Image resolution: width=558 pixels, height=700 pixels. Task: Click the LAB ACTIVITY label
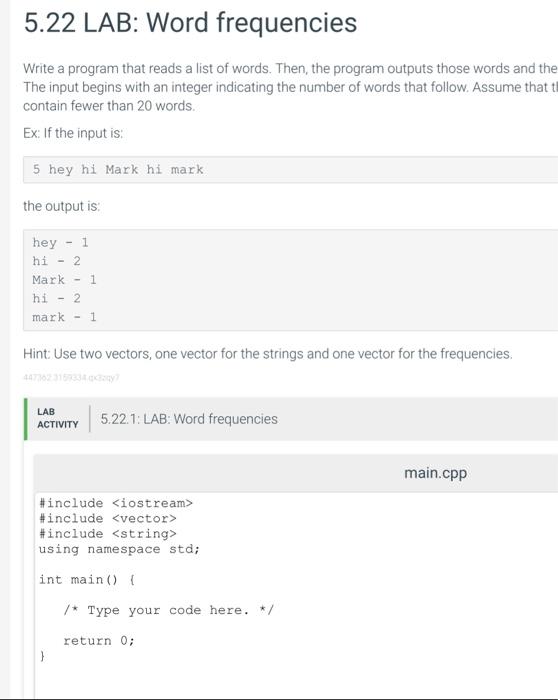pyautogui.click(x=58, y=418)
